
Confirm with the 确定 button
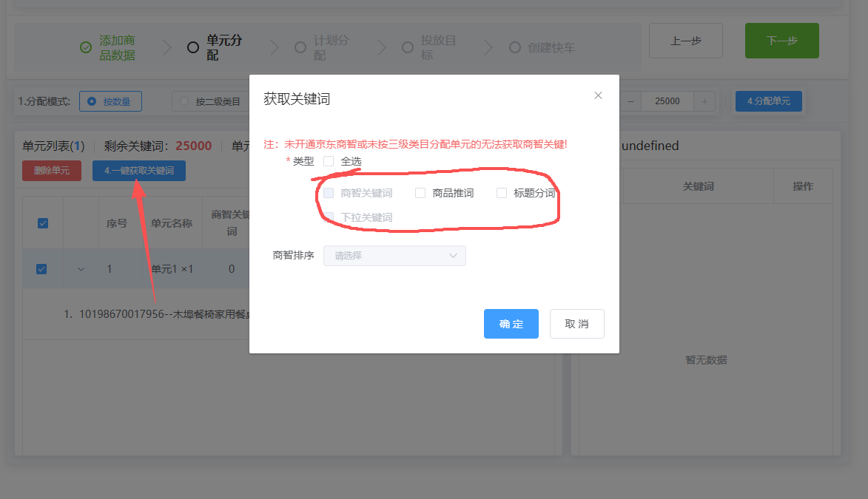[511, 324]
